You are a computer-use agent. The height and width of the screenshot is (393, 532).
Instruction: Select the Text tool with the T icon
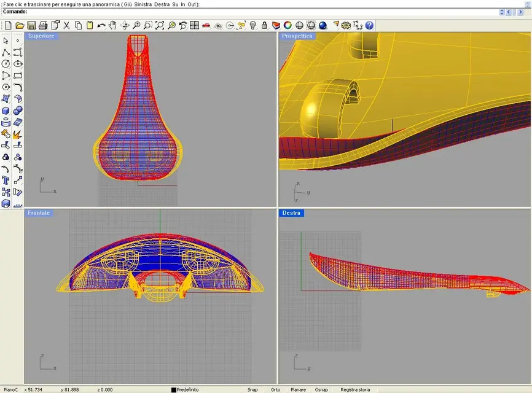coord(6,181)
